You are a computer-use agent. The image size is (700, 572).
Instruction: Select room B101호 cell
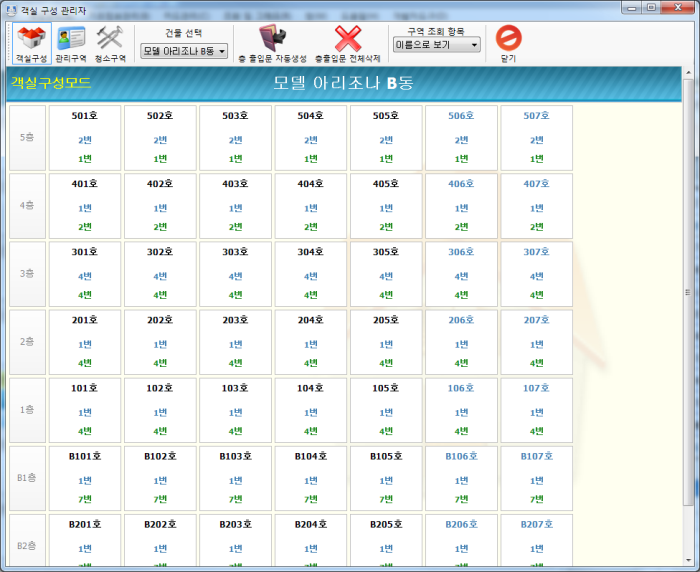point(85,478)
